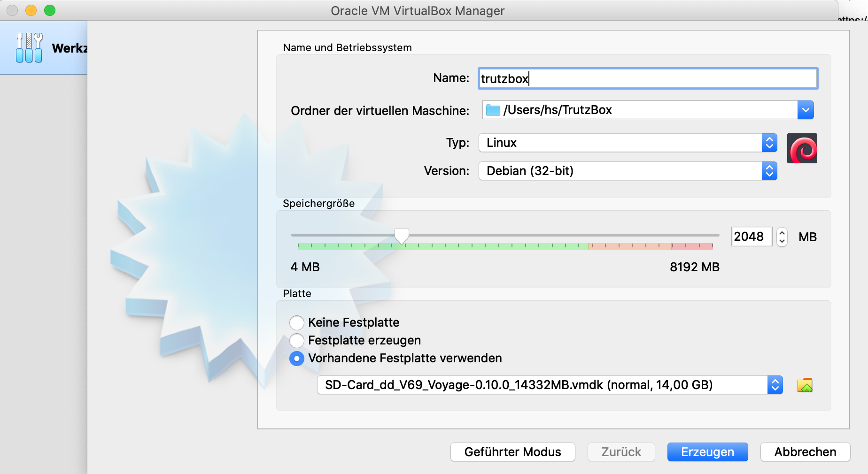Viewport: 868px width, 474px height.
Task: Open the Typ dropdown showing Linux
Action: (628, 143)
